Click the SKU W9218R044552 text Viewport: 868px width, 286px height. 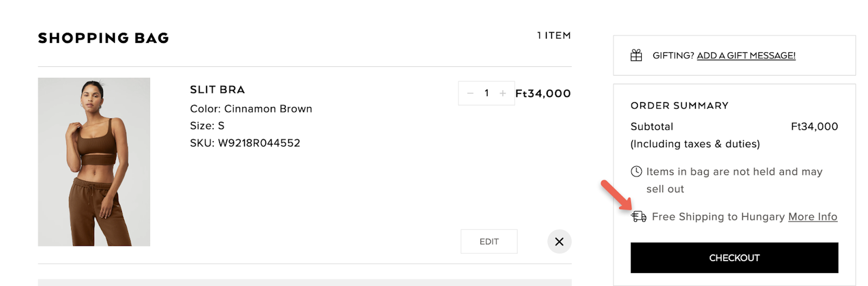pos(245,143)
